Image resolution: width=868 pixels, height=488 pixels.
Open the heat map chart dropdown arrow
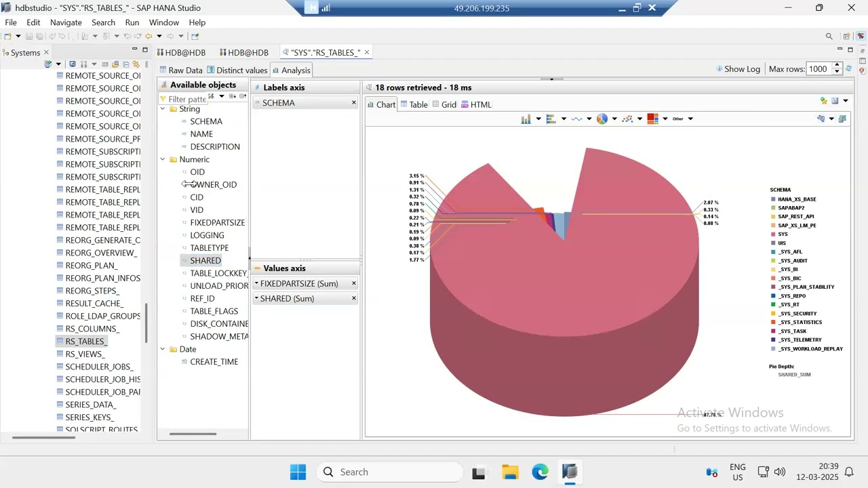(x=665, y=119)
